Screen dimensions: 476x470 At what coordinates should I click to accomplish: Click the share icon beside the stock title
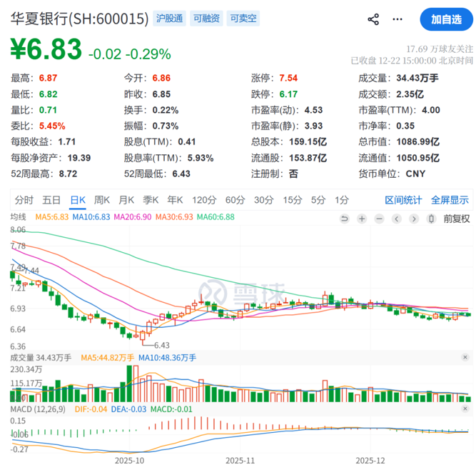[373, 19]
